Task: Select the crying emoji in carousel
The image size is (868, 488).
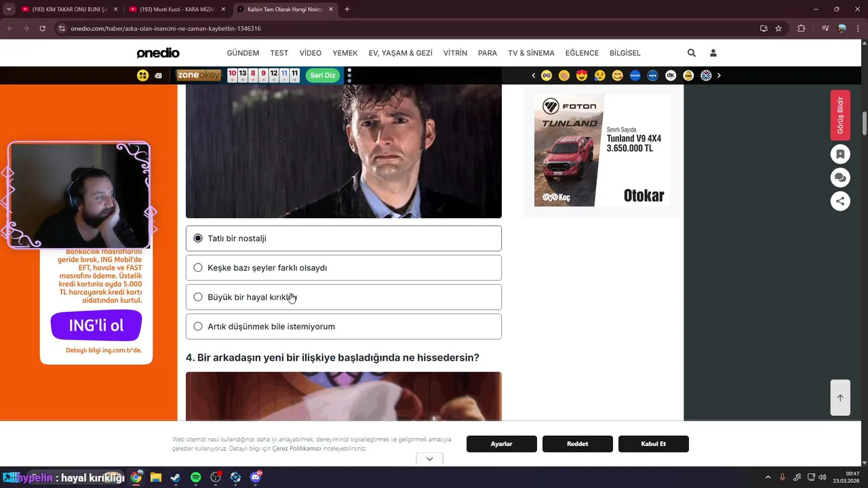Action: (599, 75)
